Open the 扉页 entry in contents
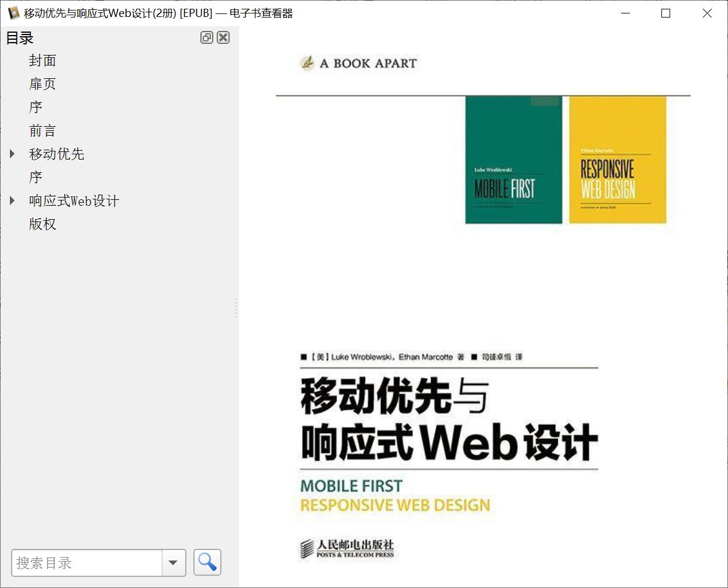This screenshot has height=588, width=728. click(43, 84)
